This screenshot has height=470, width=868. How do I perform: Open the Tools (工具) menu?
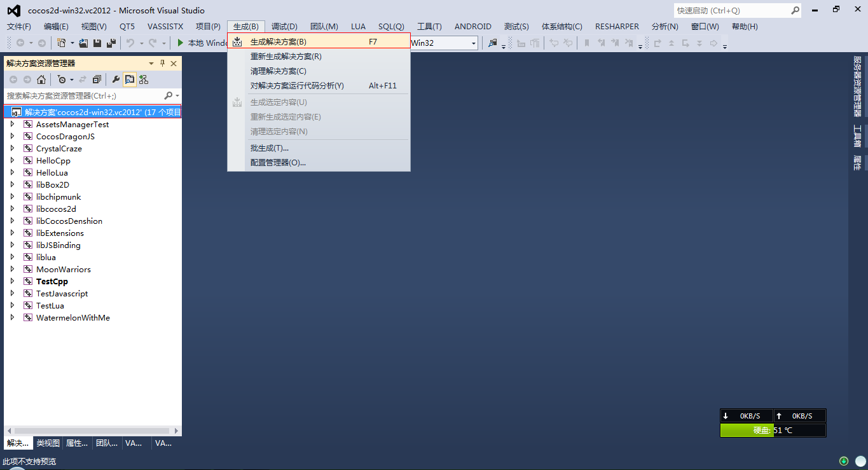(429, 26)
